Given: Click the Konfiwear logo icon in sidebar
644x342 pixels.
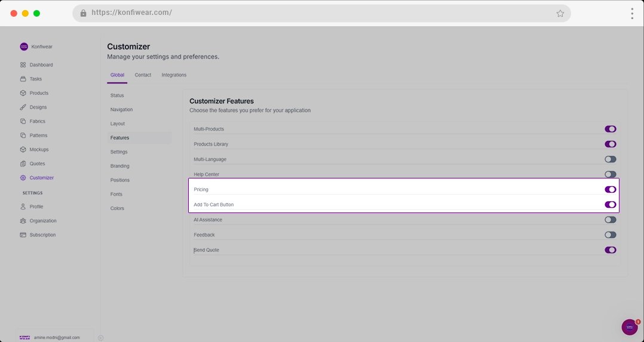Looking at the screenshot, I should [x=24, y=47].
